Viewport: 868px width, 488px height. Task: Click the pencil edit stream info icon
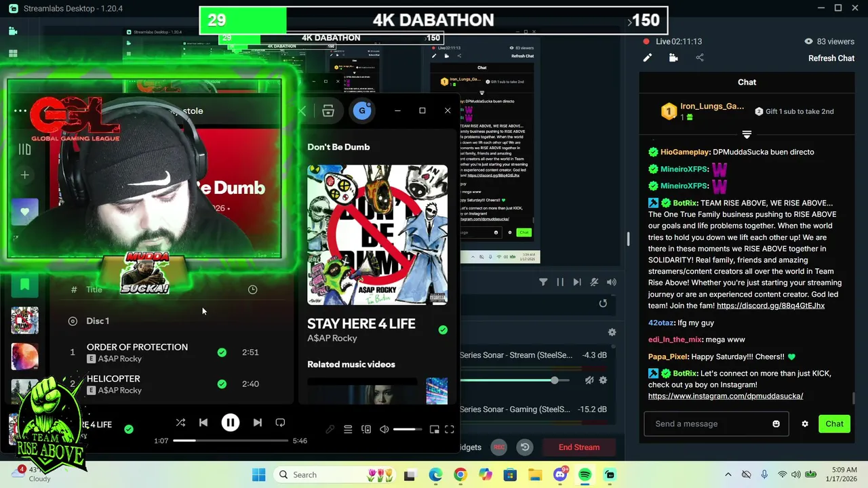648,58
